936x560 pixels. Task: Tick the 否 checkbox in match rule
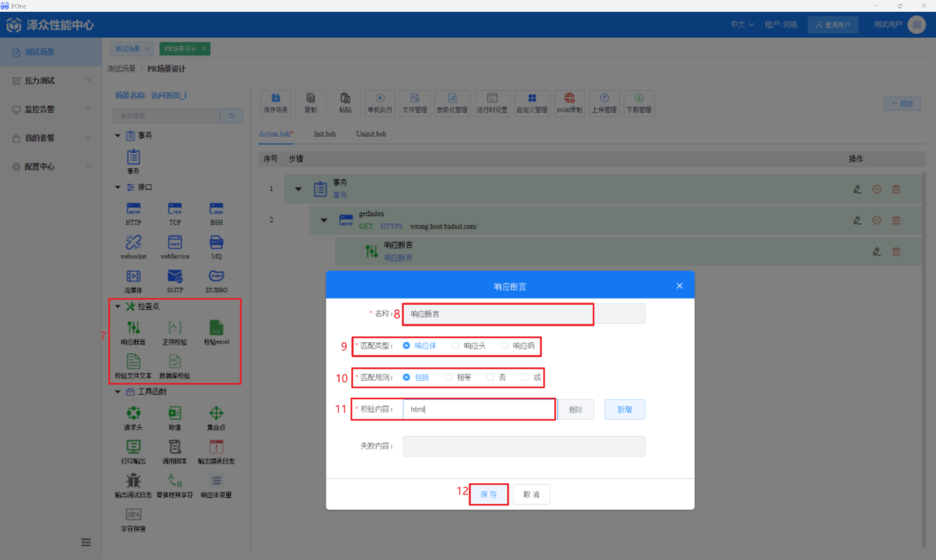[x=490, y=377]
